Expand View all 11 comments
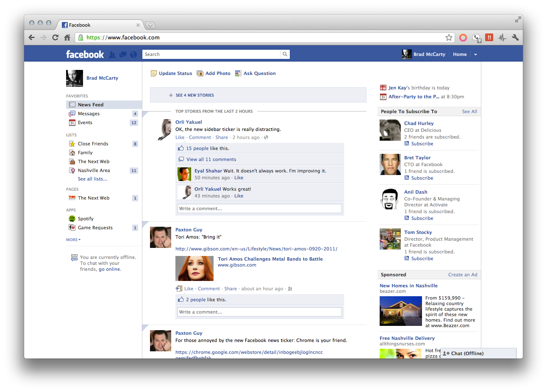Image resolution: width=547 pixels, height=392 pixels. click(x=211, y=159)
